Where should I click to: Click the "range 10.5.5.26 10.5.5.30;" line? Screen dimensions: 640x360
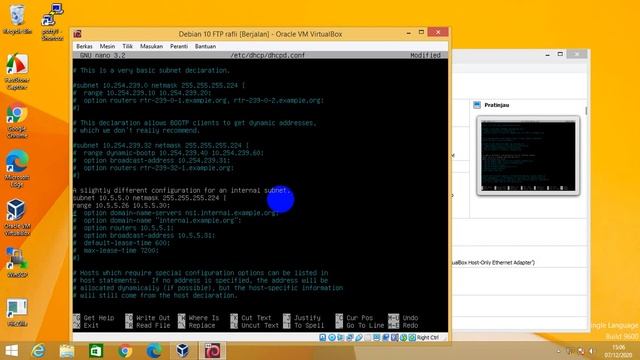122,205
